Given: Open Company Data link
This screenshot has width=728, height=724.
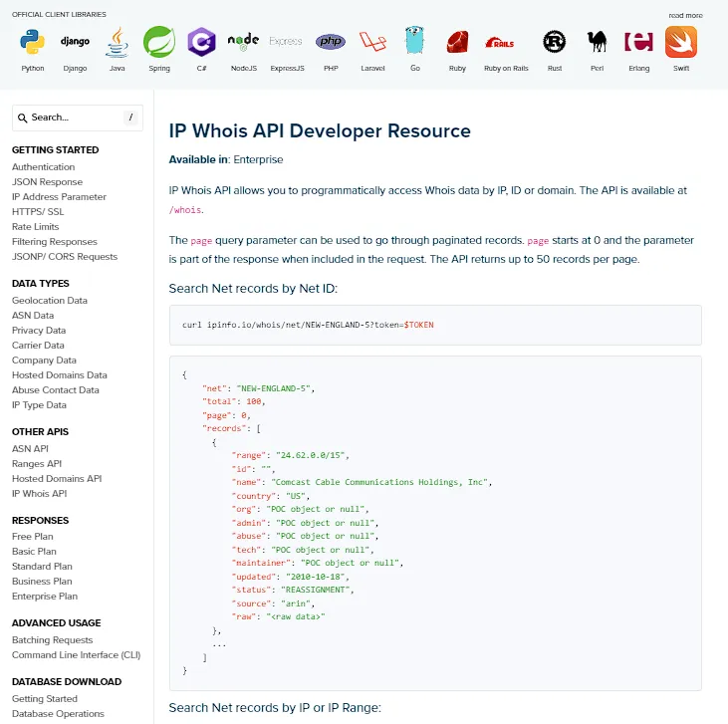Looking at the screenshot, I should click(x=44, y=360).
